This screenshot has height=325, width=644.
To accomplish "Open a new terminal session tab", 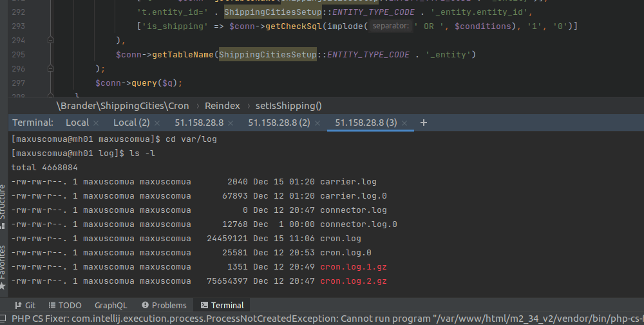I will pos(424,123).
